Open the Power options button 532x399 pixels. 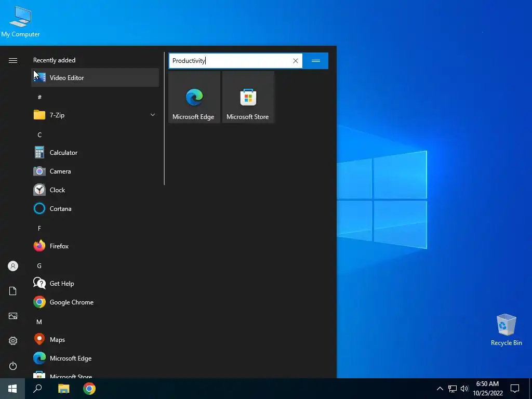click(13, 366)
